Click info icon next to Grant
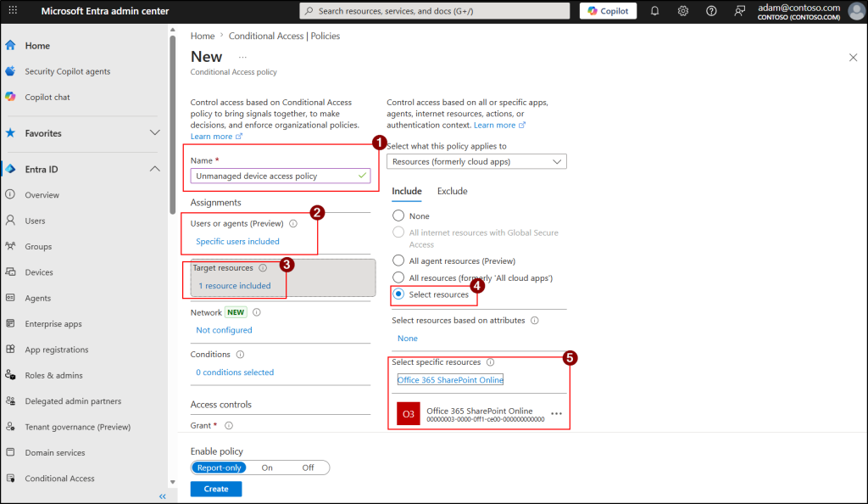Screen dimensions: 868x504 (229, 425)
